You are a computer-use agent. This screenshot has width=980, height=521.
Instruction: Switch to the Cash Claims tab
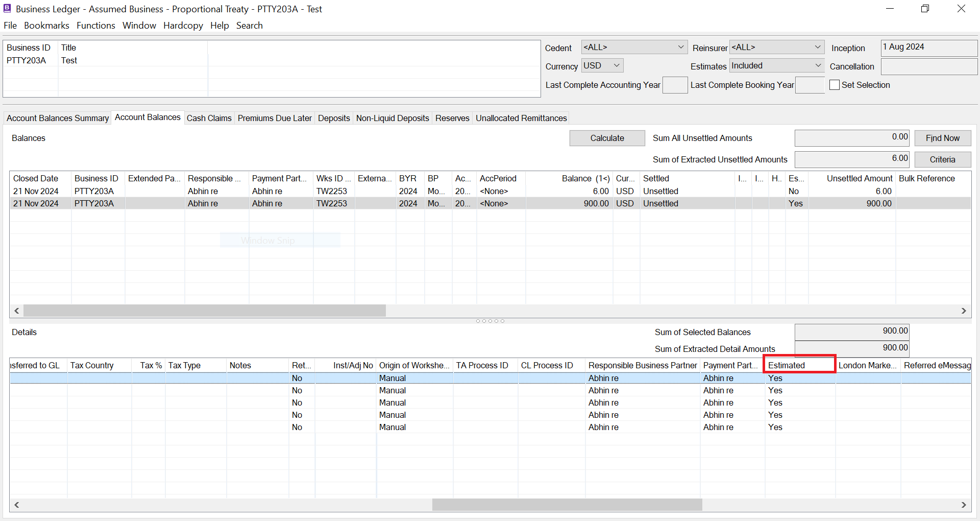pos(209,118)
